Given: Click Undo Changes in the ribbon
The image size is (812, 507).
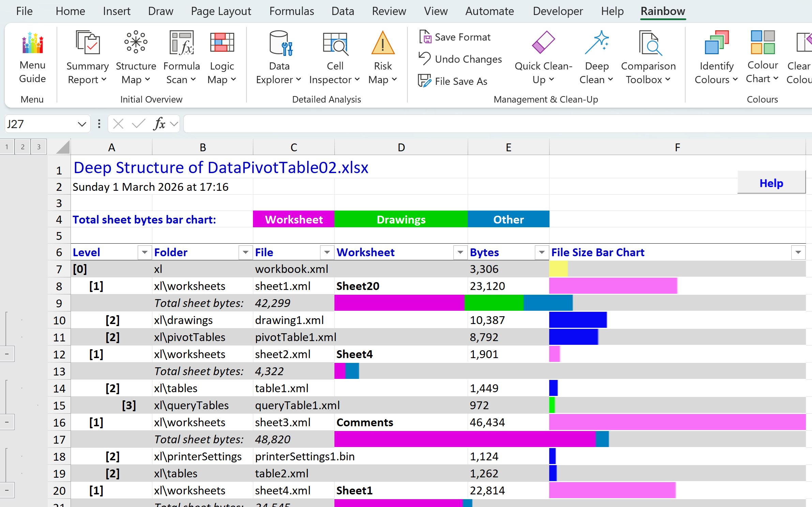Looking at the screenshot, I should click(x=460, y=59).
